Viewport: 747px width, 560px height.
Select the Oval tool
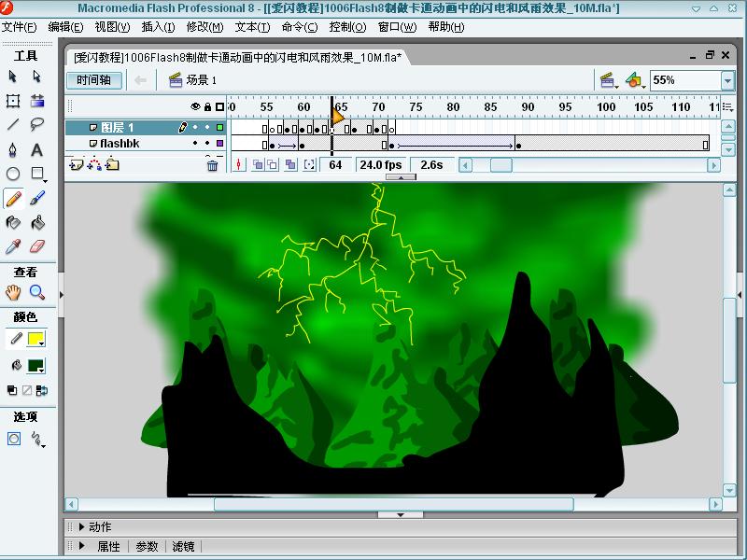coord(13,174)
